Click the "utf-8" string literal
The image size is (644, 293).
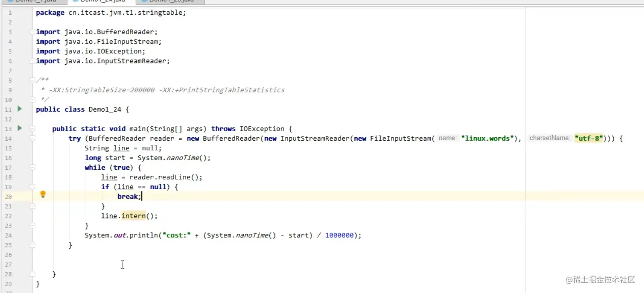588,138
